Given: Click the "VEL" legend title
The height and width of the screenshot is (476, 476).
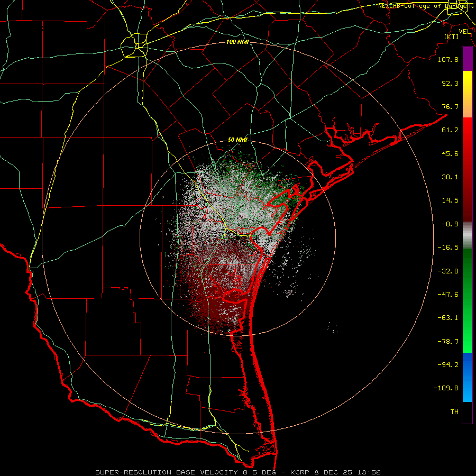Looking at the screenshot, I should click(464, 32).
